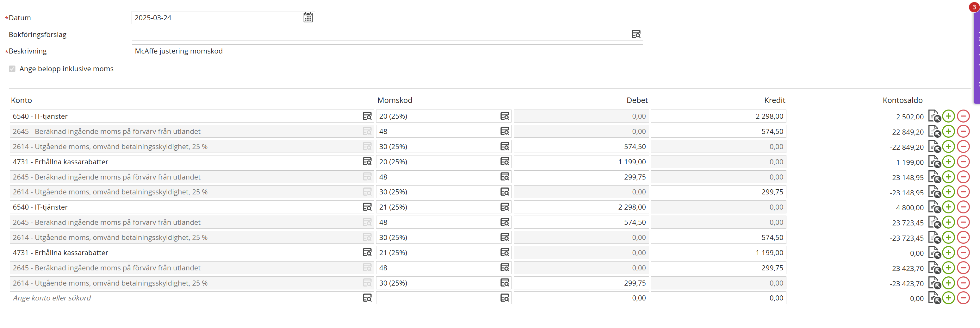980x328 pixels.
Task: Click account lookup icon on first 6540 IT-tjänster row
Action: click(x=367, y=116)
